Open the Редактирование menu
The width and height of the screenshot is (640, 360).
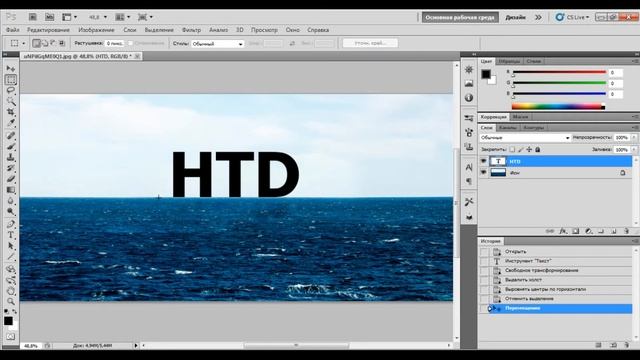coord(48,30)
